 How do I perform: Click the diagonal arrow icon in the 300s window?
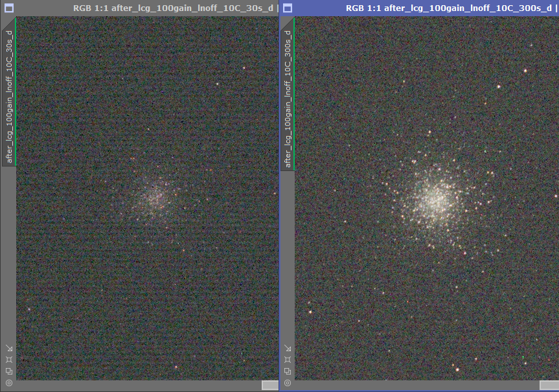click(288, 348)
